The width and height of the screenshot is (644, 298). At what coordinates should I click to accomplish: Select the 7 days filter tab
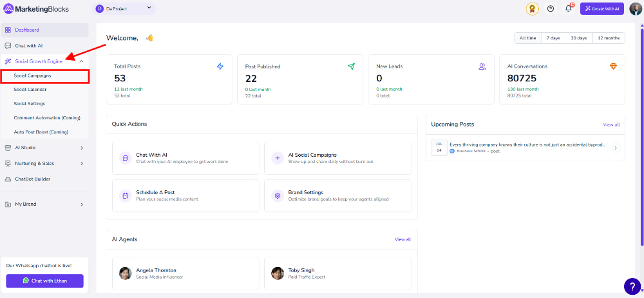[553, 38]
